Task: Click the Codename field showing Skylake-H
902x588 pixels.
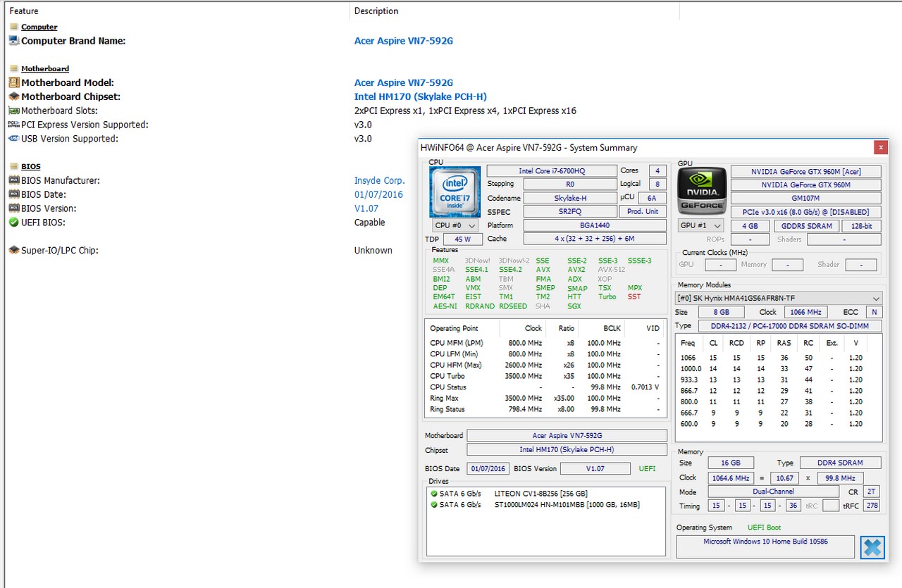Action: (x=569, y=198)
